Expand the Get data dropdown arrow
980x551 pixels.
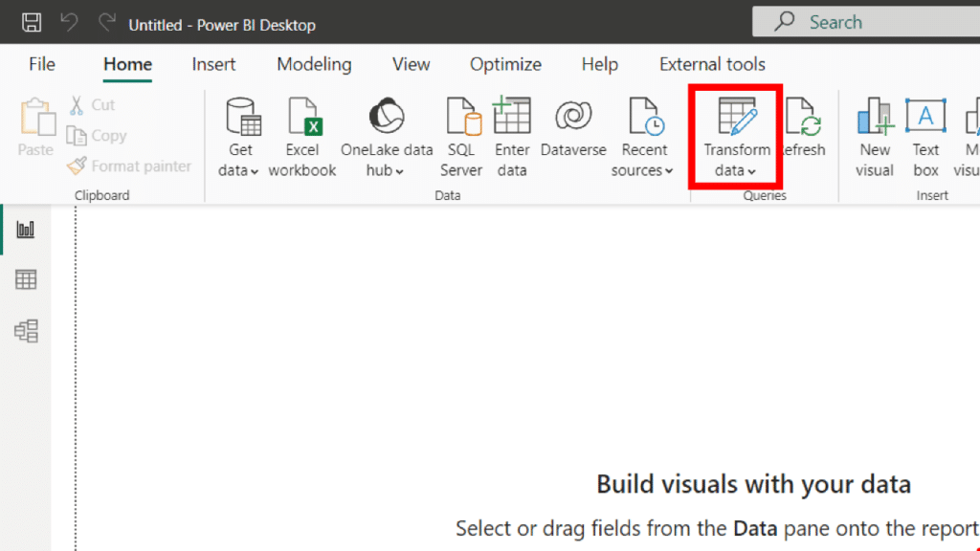256,170
